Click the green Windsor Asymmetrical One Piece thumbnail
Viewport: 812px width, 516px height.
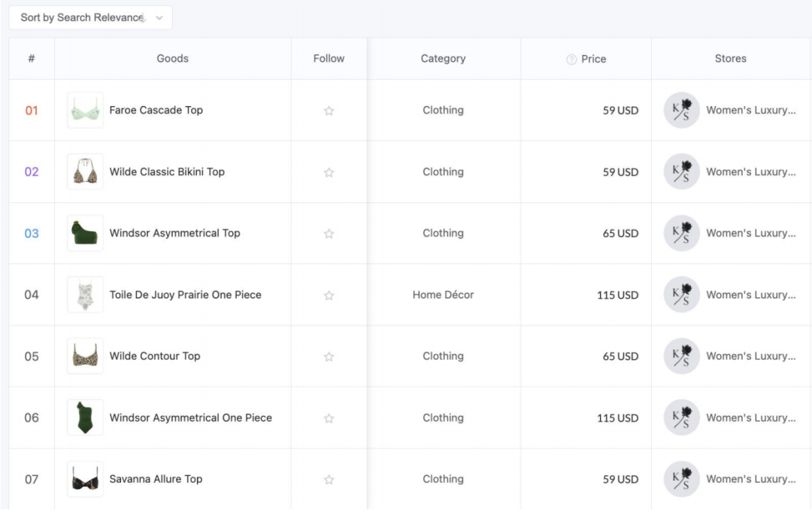85,417
